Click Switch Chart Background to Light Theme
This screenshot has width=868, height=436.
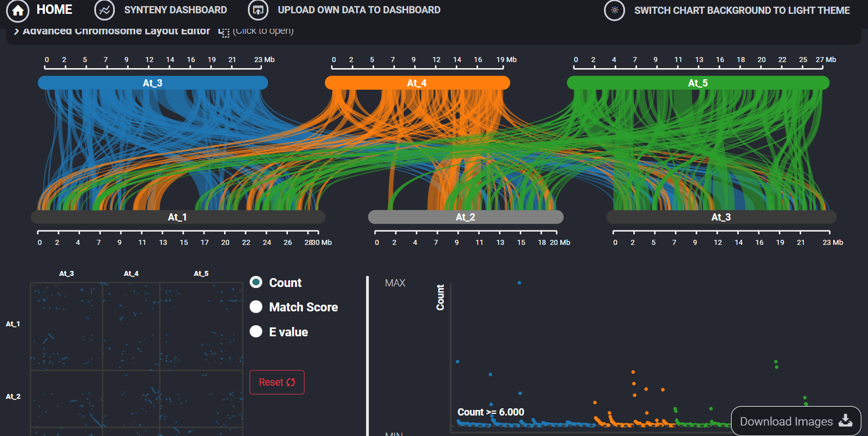coord(742,10)
